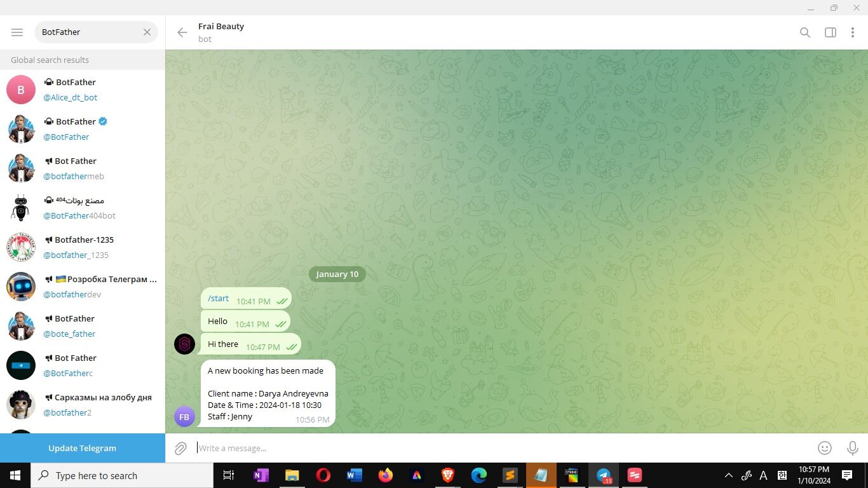Open the Telegram hamburger menu
Viewport: 868px width, 488px height.
point(17,32)
